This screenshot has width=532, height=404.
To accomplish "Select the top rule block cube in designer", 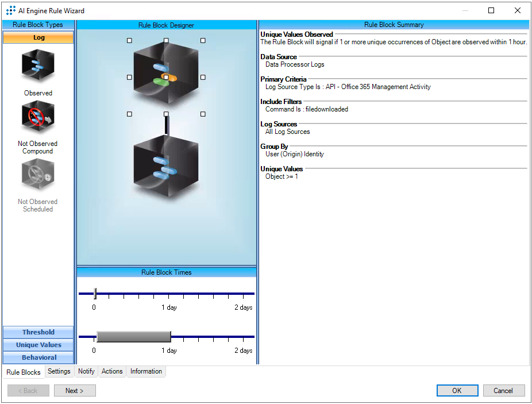I will pos(165,72).
